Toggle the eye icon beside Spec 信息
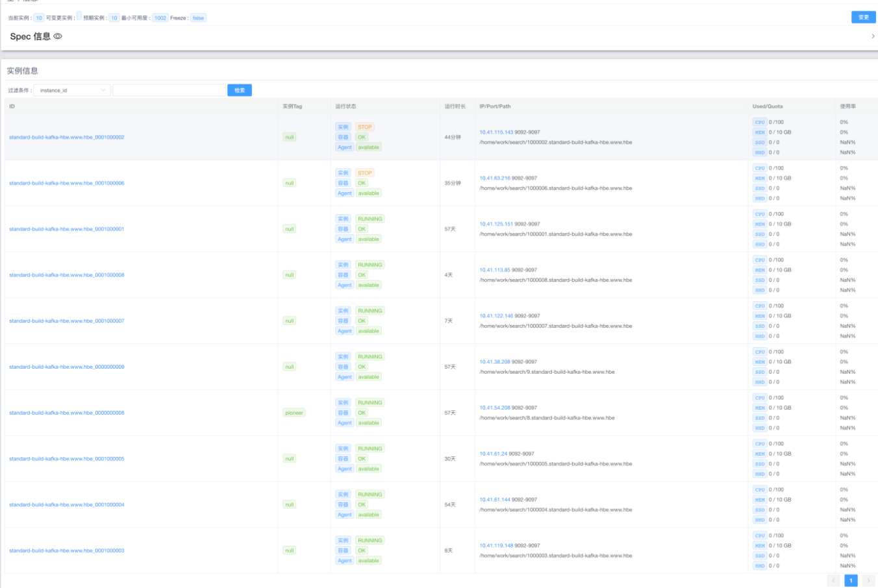This screenshot has height=588, width=878. point(58,36)
